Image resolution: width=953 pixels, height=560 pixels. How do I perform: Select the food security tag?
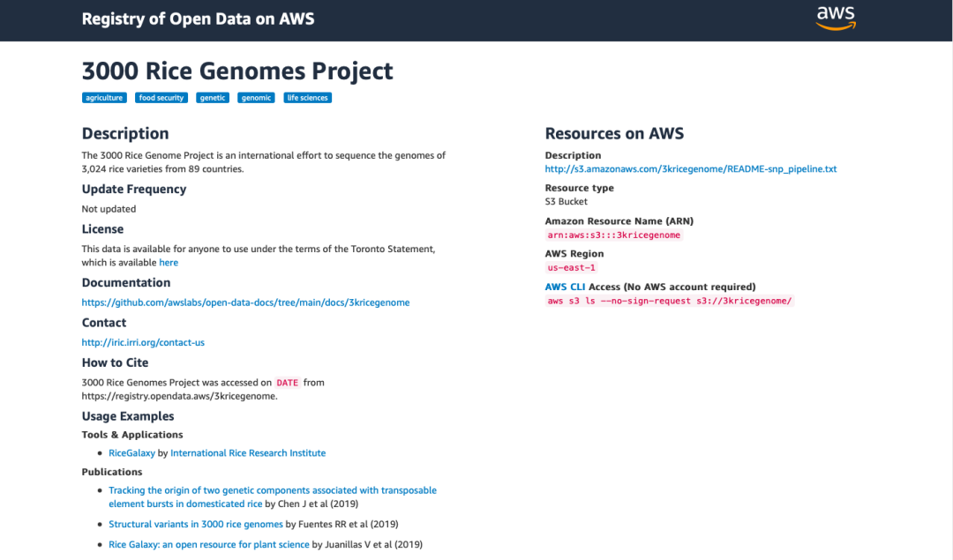161,98
